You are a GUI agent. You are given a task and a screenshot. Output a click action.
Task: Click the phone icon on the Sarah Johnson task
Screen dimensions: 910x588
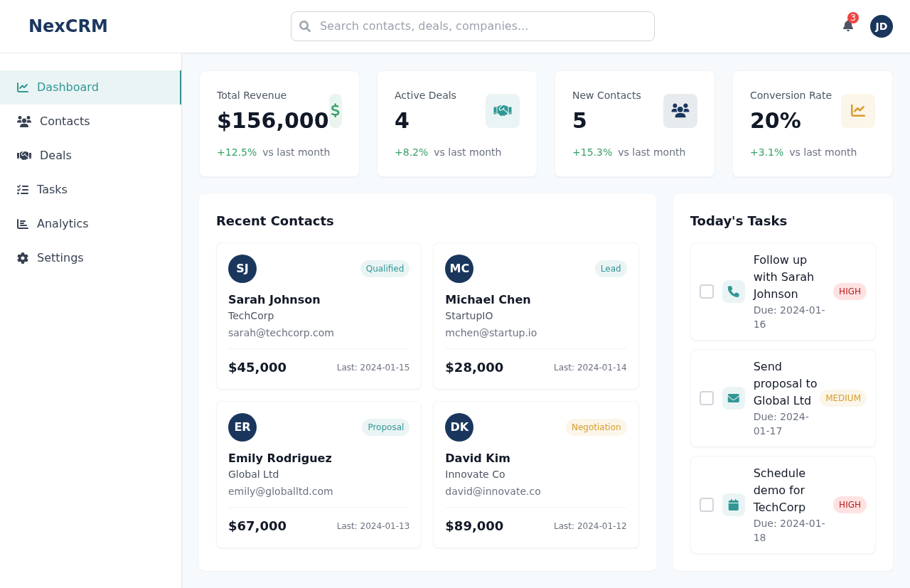point(734,291)
